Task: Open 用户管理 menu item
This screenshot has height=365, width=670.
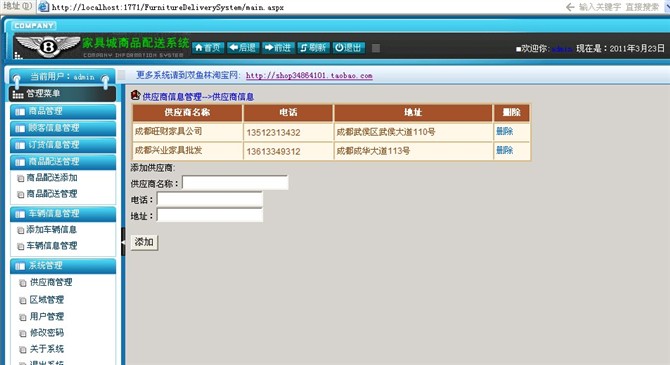Action: pyautogui.click(x=47, y=316)
